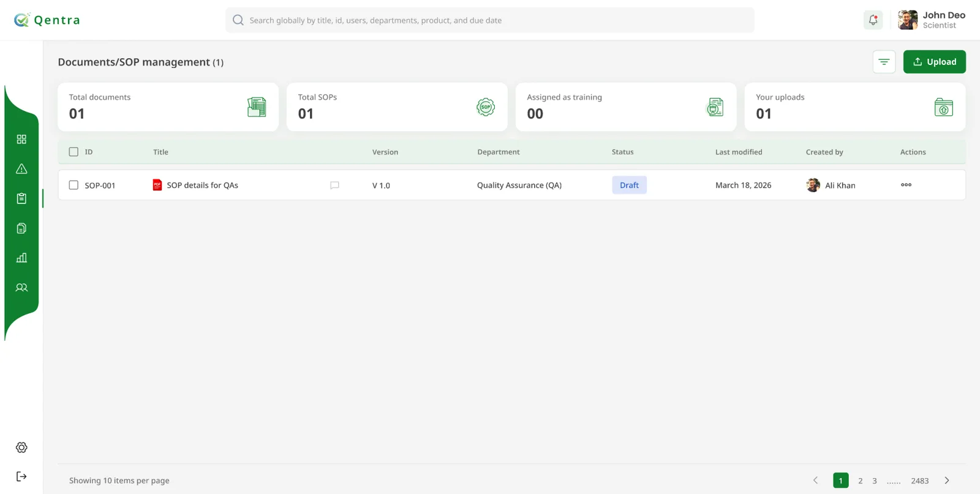Click the Last modified column header
The height and width of the screenshot is (494, 980).
(x=739, y=152)
